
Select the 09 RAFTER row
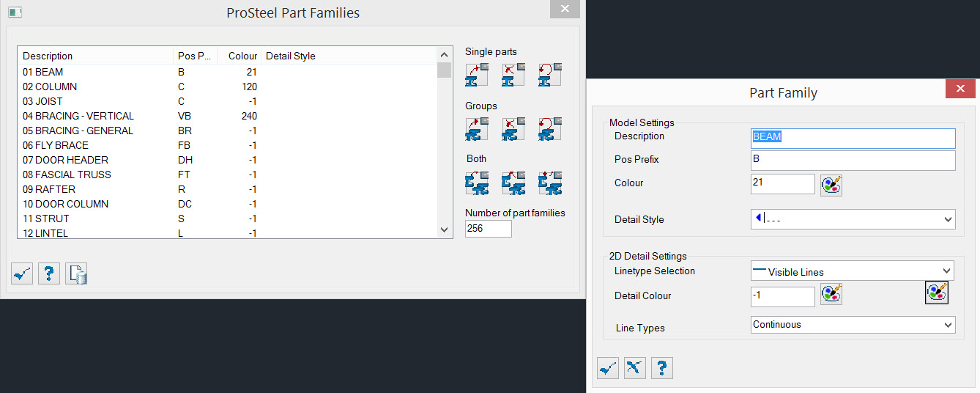click(228, 189)
